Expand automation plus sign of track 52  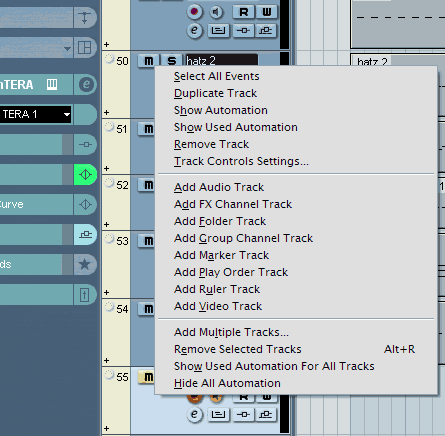click(106, 224)
